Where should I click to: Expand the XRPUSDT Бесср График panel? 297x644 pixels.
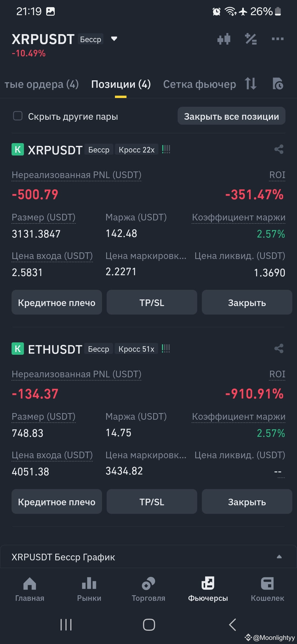click(148, 557)
